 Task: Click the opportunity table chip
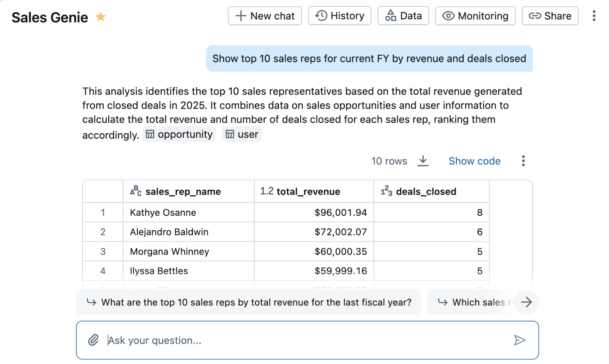179,134
